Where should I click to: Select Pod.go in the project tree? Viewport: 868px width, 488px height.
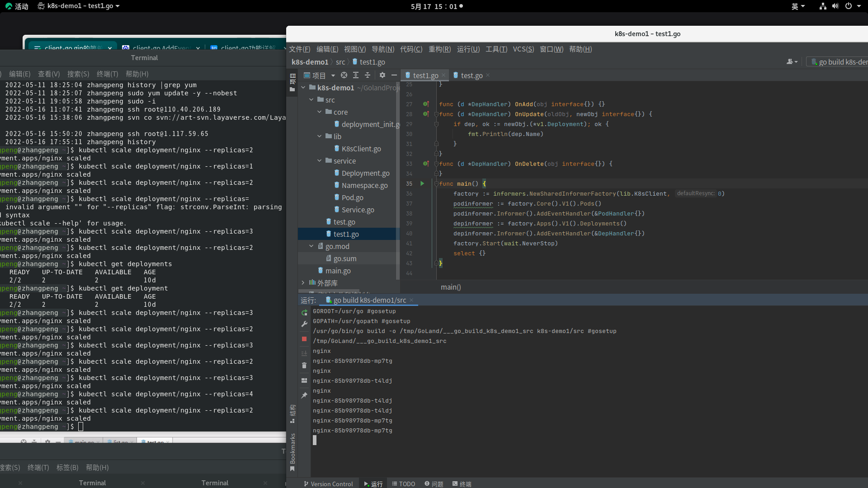coord(349,197)
